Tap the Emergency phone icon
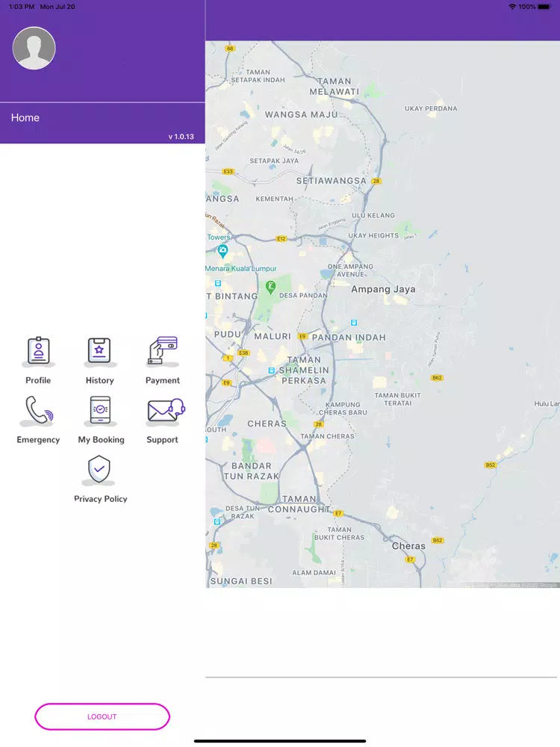The width and height of the screenshot is (560, 747). pos(38,411)
